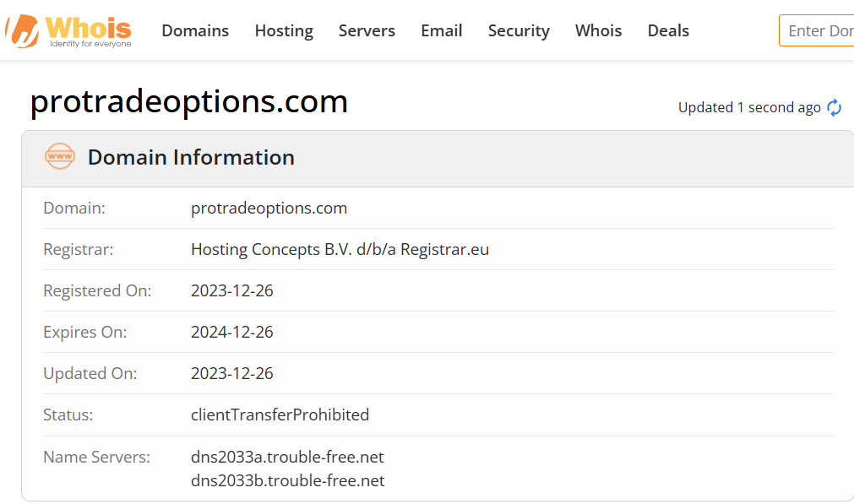Click the Domain Information heading
Viewport: 854px width, 504px height.
click(191, 157)
